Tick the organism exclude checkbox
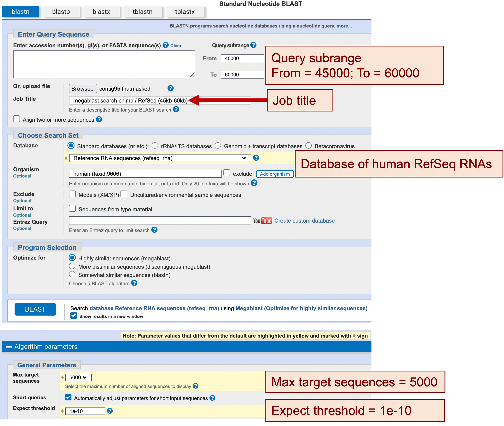The image size is (504, 426). click(x=227, y=173)
